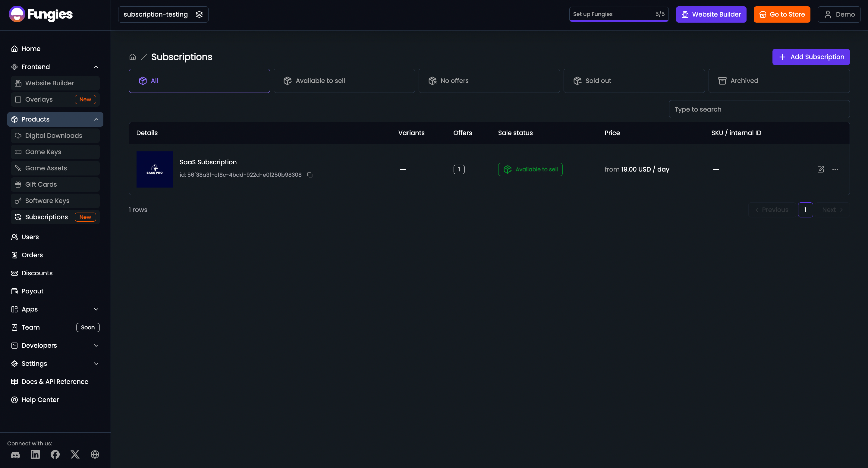Open the X (Twitter) icon in footer

(75, 454)
